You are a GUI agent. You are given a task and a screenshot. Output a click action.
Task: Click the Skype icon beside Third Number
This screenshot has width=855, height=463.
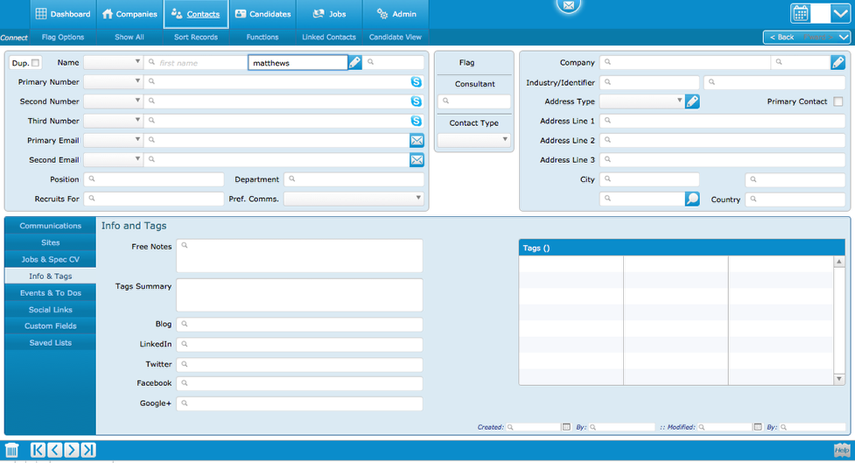(x=416, y=121)
